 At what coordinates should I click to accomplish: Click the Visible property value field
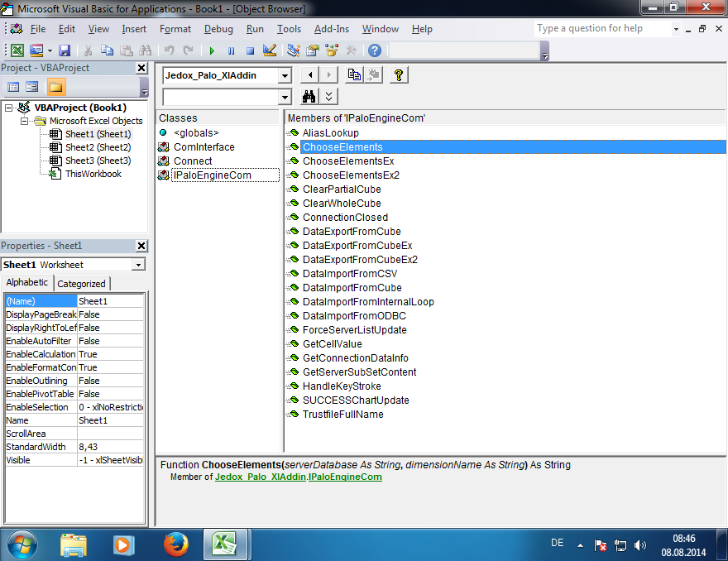111,460
